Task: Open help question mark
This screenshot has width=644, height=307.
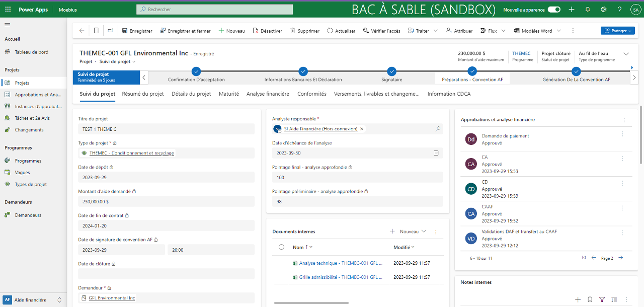Action: [x=619, y=10]
